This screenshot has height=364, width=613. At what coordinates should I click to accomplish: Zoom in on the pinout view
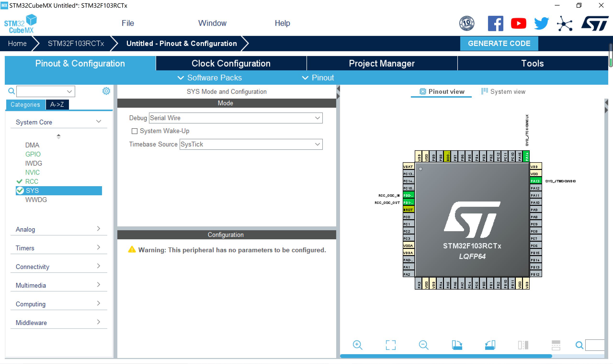358,345
